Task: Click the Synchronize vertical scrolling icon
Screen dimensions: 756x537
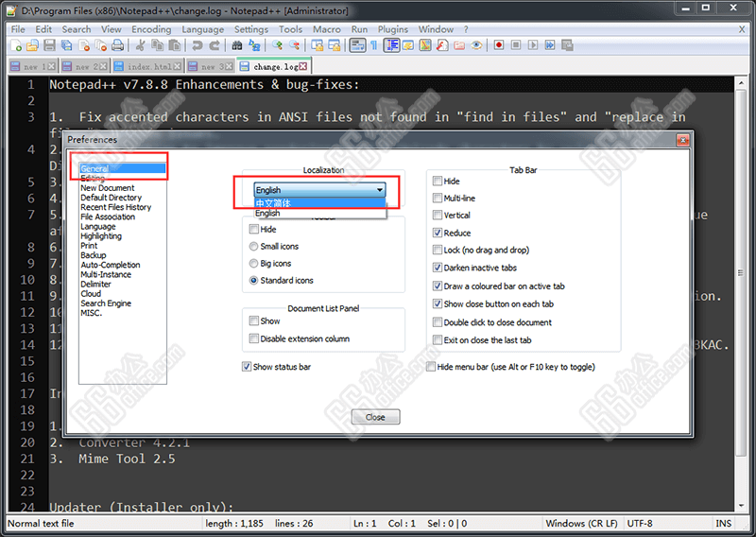Action: pos(317,45)
